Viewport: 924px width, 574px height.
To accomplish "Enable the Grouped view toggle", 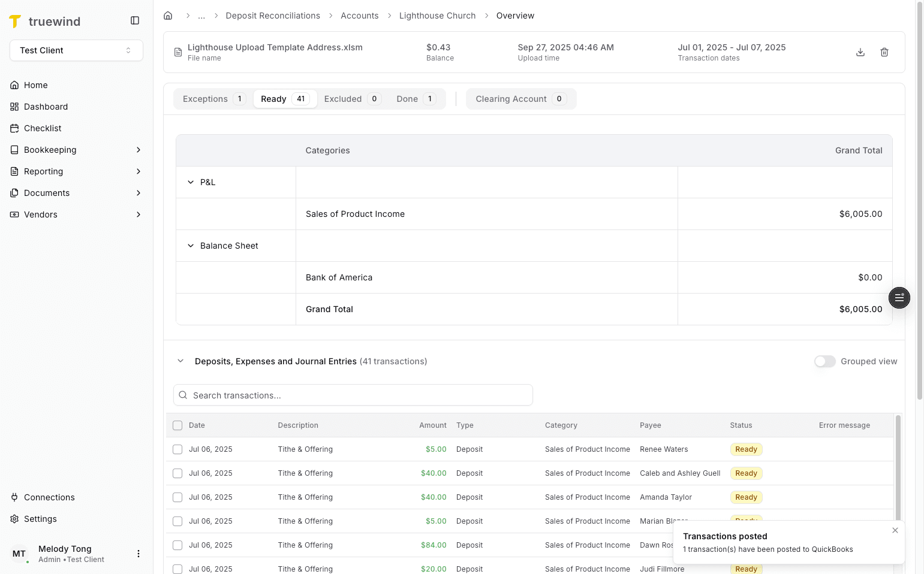I will coord(824,361).
